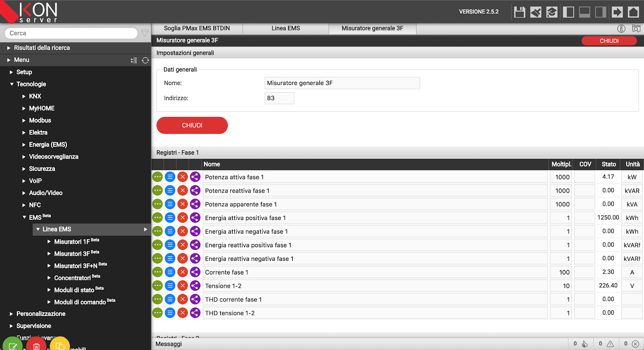Click the filter funnel next to search
This screenshot has width=644, height=350.
[x=145, y=33]
